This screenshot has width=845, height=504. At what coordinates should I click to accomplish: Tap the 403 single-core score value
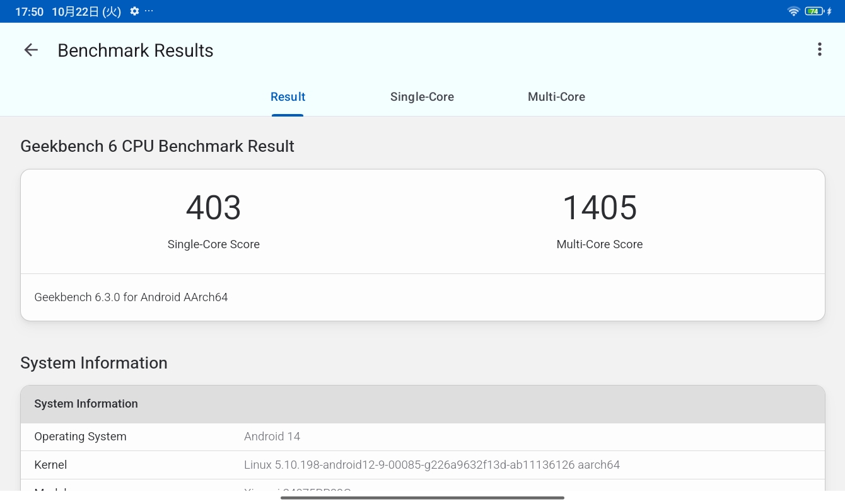coord(213,208)
